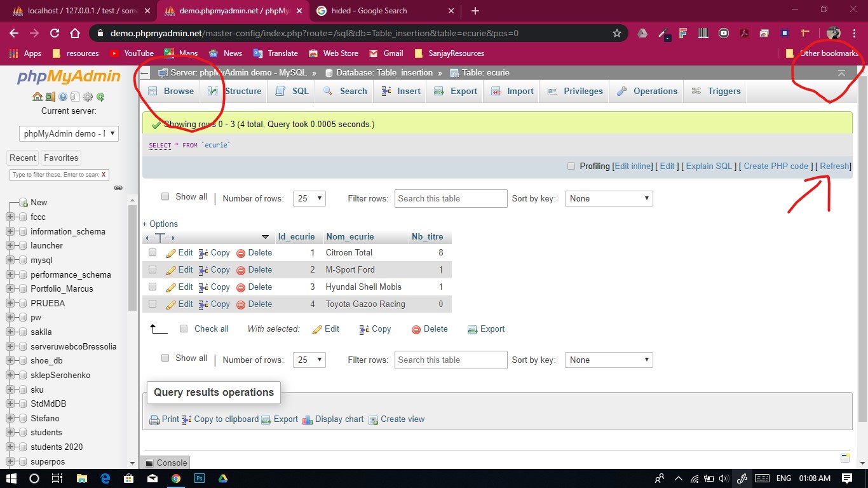
Task: Open the Windows Start menu
Action: pos(12,478)
